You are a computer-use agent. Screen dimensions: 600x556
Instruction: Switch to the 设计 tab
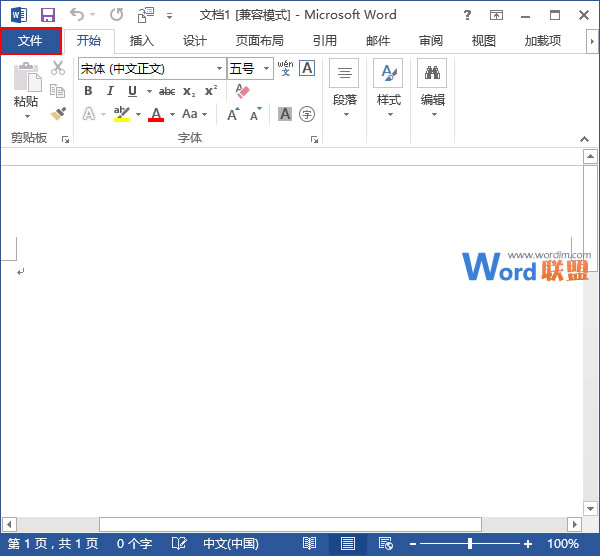(194, 41)
